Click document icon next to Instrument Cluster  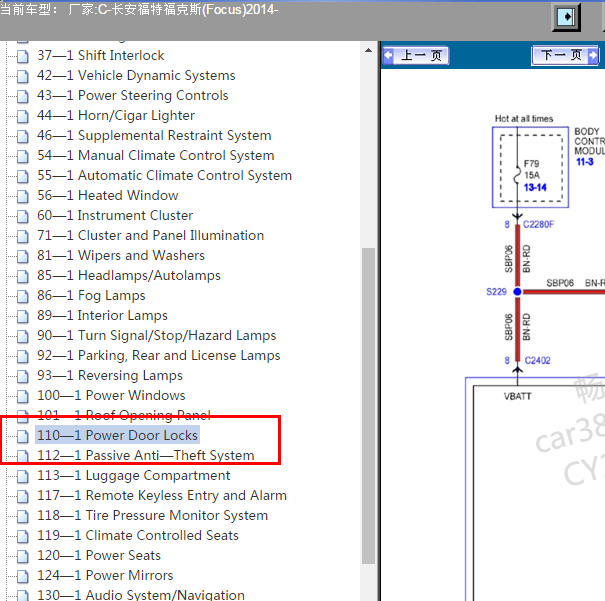click(x=23, y=216)
